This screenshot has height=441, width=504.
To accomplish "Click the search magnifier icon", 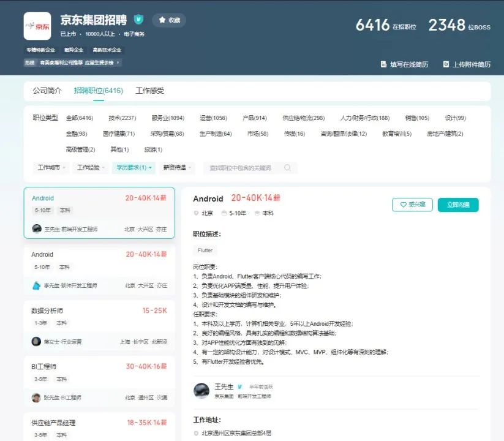I will pos(288,168).
